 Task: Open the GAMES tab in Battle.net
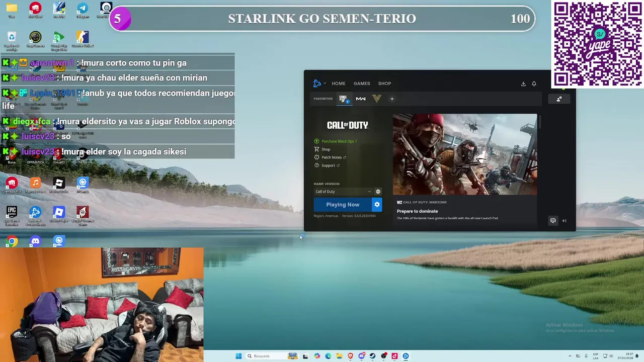(361, 83)
